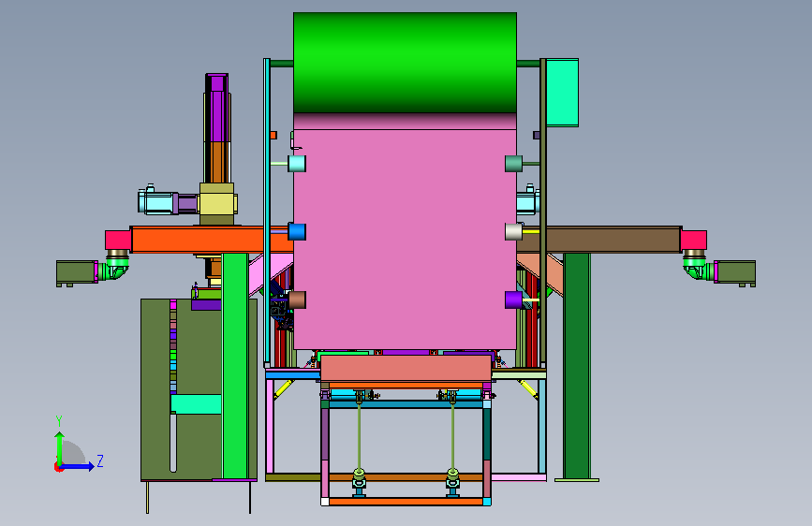Viewport: 812px width, 526px height.
Task: Select the salmon rectangular box below the sheet
Action: click(406, 368)
